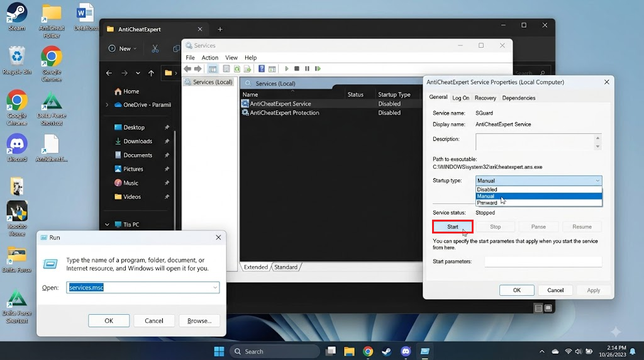Toggle action pane icon in Services toolbar
The height and width of the screenshot is (360, 644).
[x=272, y=69]
